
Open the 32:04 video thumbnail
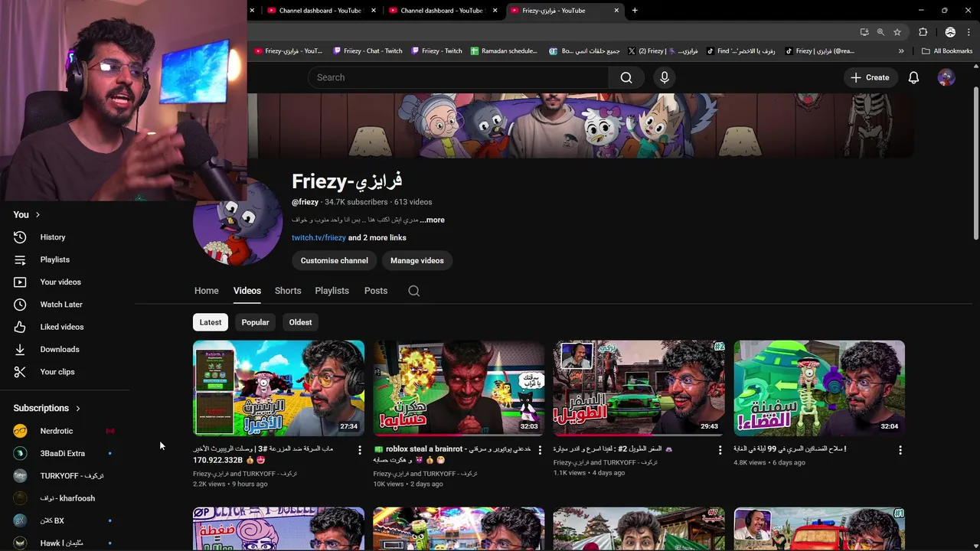pyautogui.click(x=819, y=388)
